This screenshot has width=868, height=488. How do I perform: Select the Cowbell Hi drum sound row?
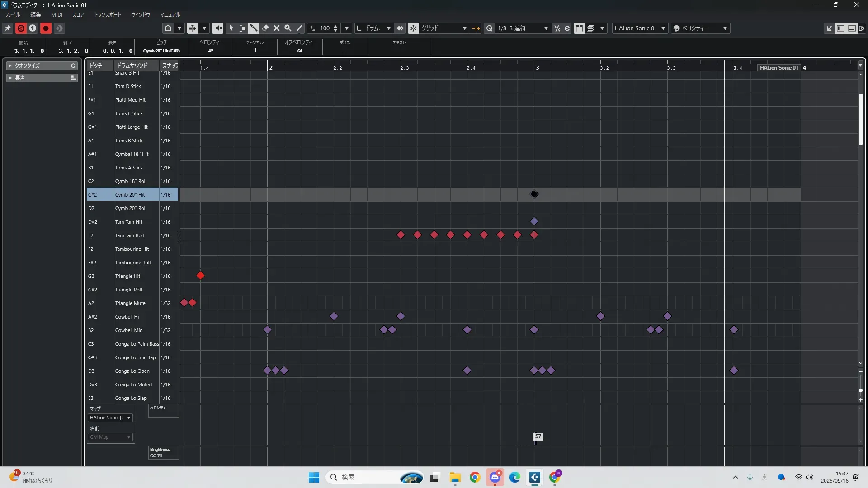tap(127, 317)
